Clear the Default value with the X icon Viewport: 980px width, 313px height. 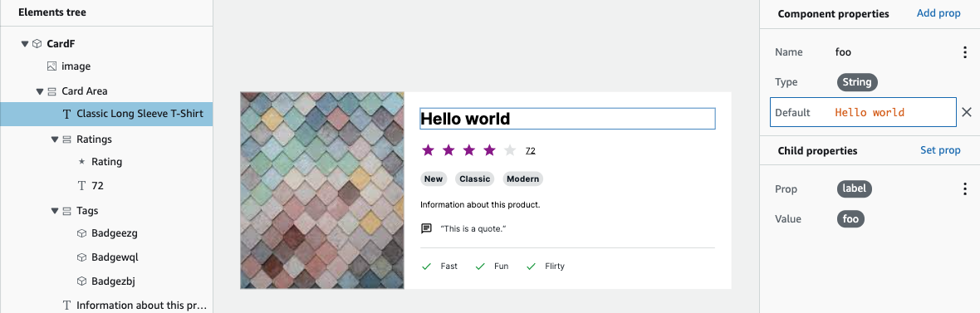966,112
